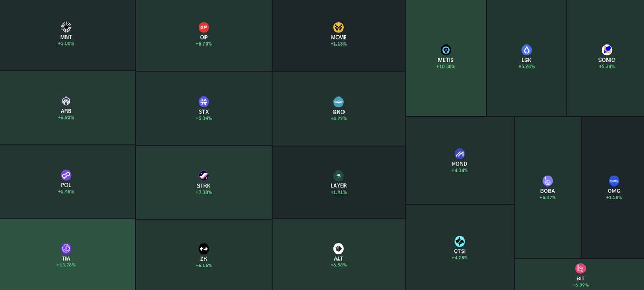Click the MOVE token icon
The image size is (644, 290).
click(338, 27)
